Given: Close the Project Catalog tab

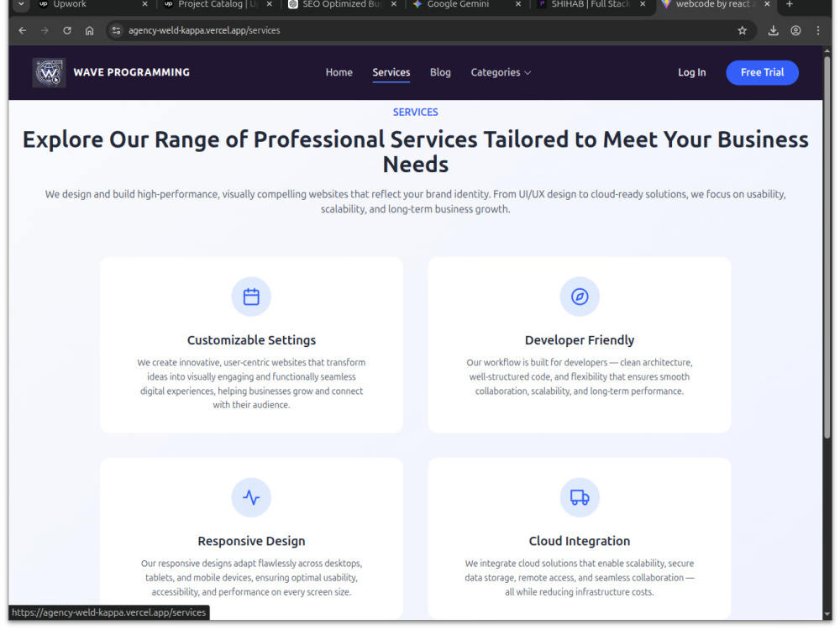Looking at the screenshot, I should [270, 4].
